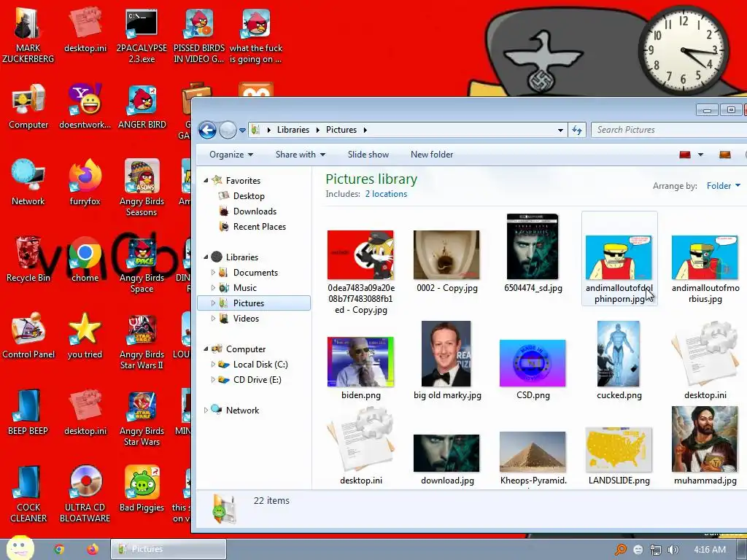Select the PISSED BIRDS IN VIDEO G... icon
The width and height of the screenshot is (747, 560).
198,36
